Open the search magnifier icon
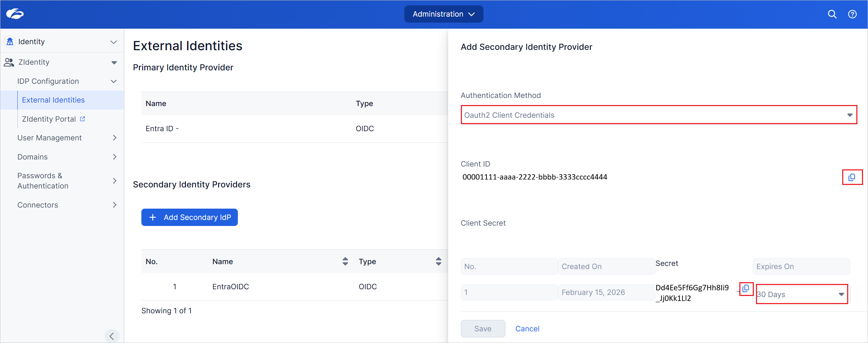This screenshot has width=868, height=343. click(x=832, y=14)
